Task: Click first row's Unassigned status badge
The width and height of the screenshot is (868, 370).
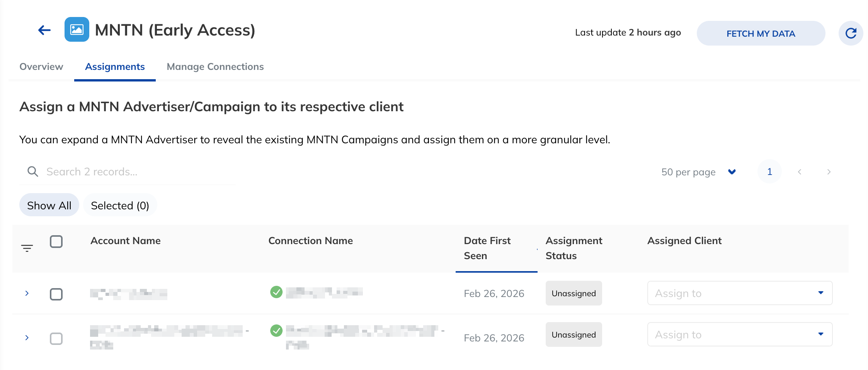Action: 574,293
